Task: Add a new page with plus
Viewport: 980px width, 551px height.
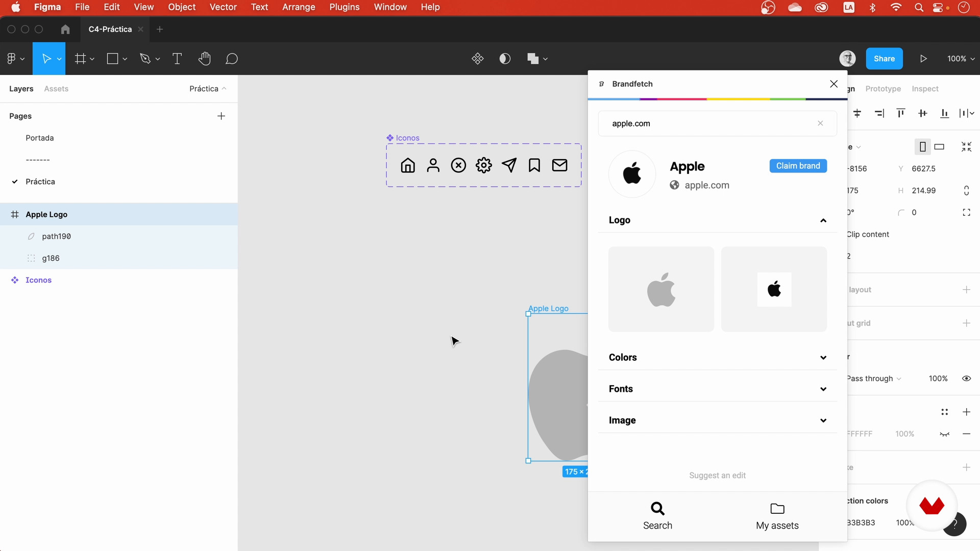Action: pos(221,116)
